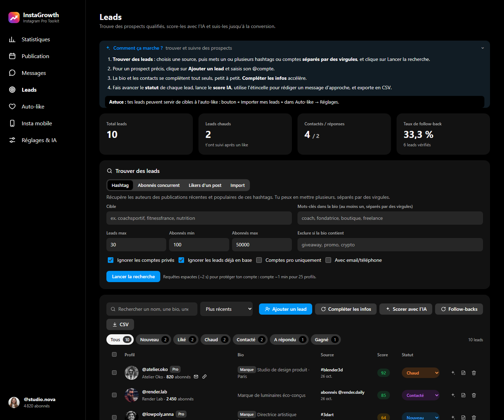Click Lancer la recherche

[x=133, y=276]
